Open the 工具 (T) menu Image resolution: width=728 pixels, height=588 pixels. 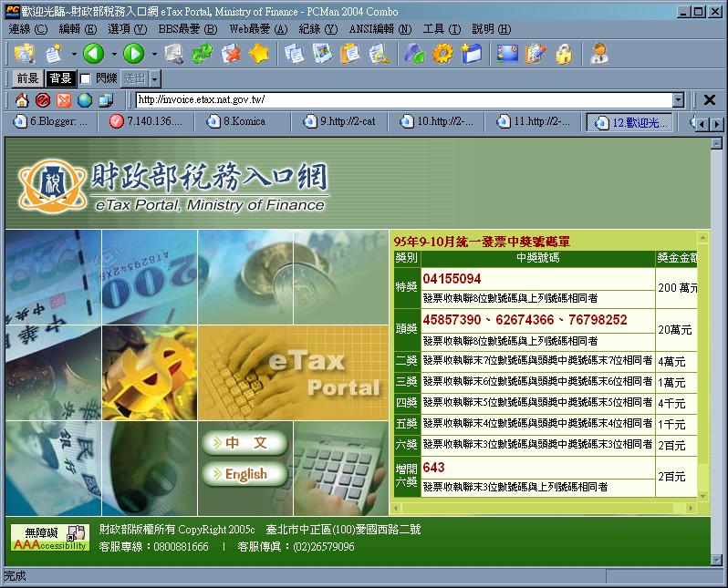tap(442, 29)
